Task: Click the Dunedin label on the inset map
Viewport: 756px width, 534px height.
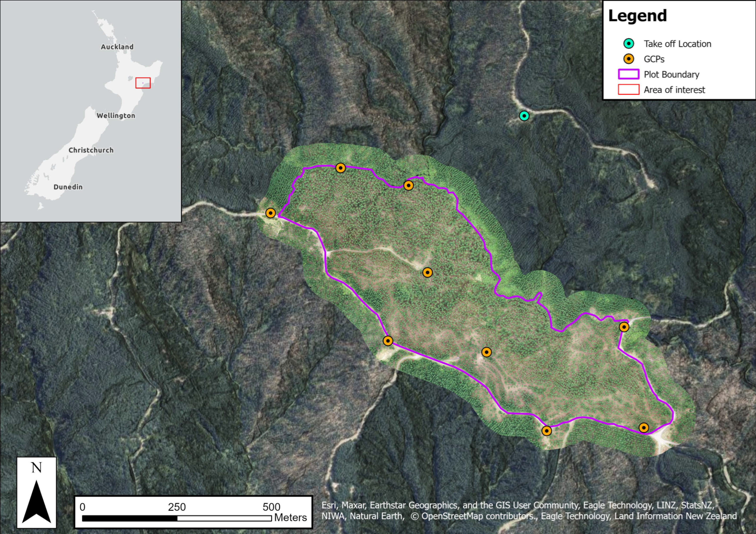Action: point(68,187)
